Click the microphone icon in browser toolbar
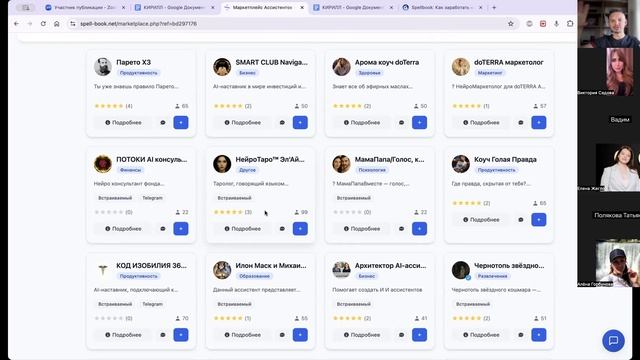The height and width of the screenshot is (360, 640). [556, 24]
